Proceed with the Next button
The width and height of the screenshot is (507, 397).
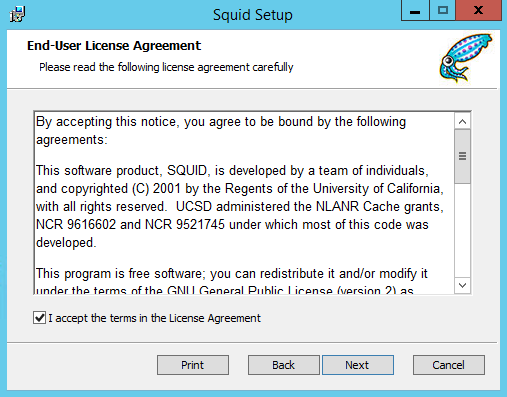pos(357,365)
